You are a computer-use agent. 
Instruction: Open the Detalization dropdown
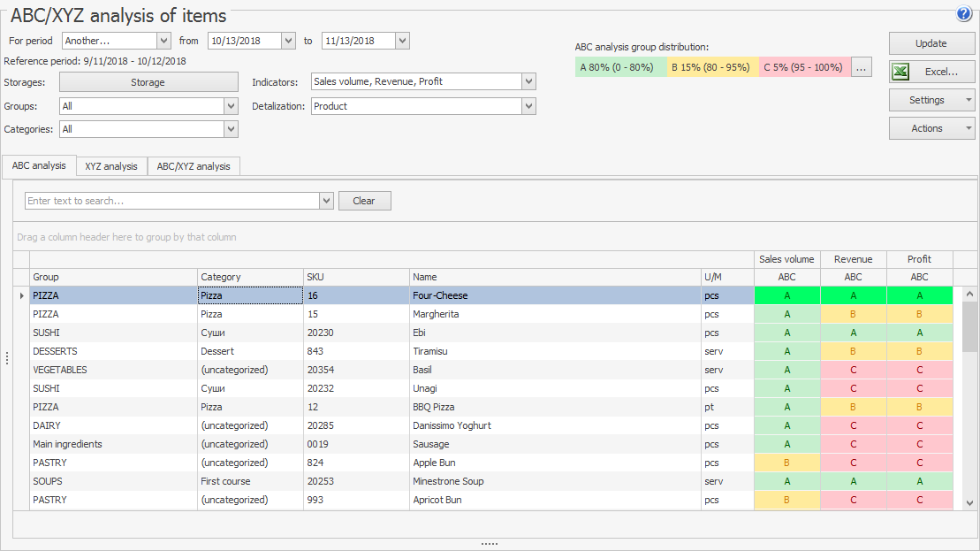528,106
